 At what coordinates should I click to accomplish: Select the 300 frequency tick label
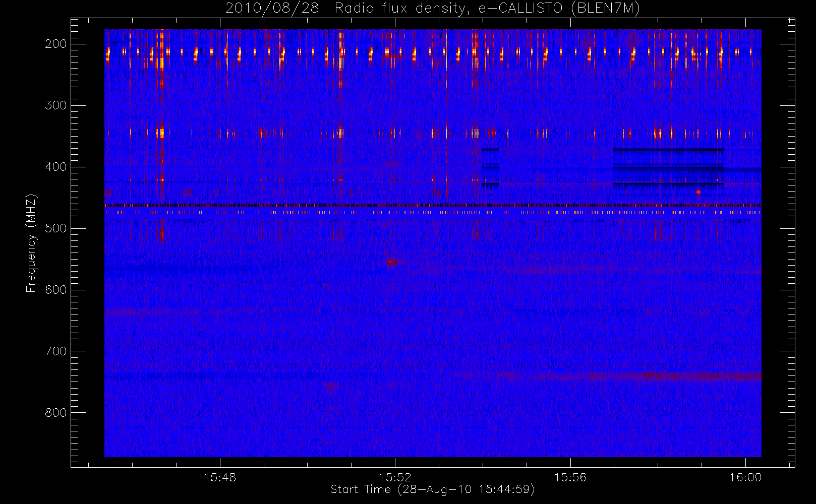55,105
